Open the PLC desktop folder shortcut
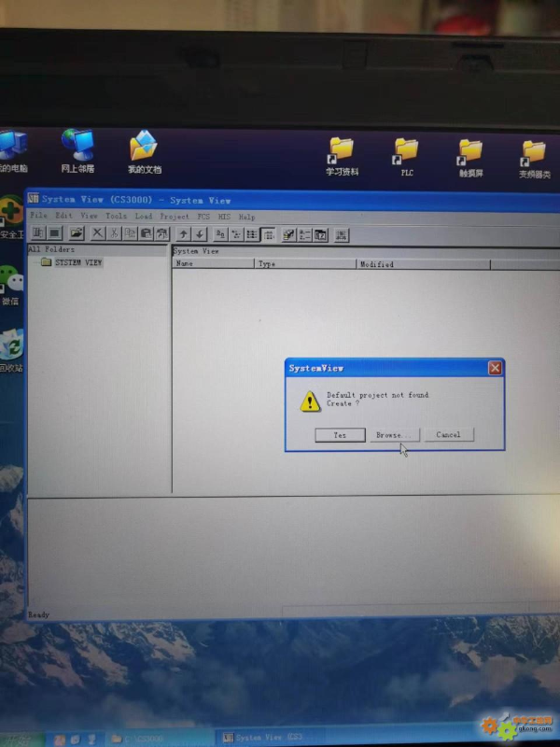 pyautogui.click(x=407, y=155)
